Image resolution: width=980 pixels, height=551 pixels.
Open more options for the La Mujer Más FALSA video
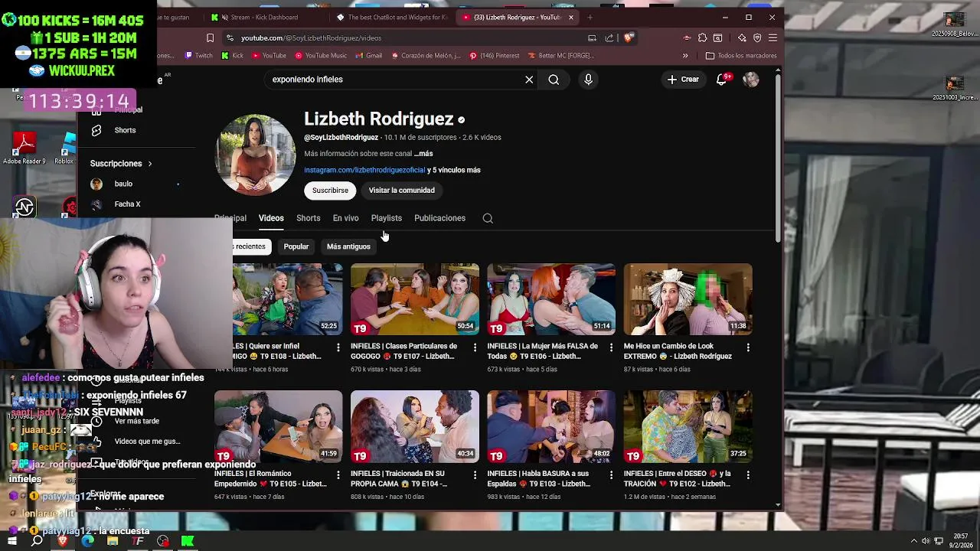[611, 347]
